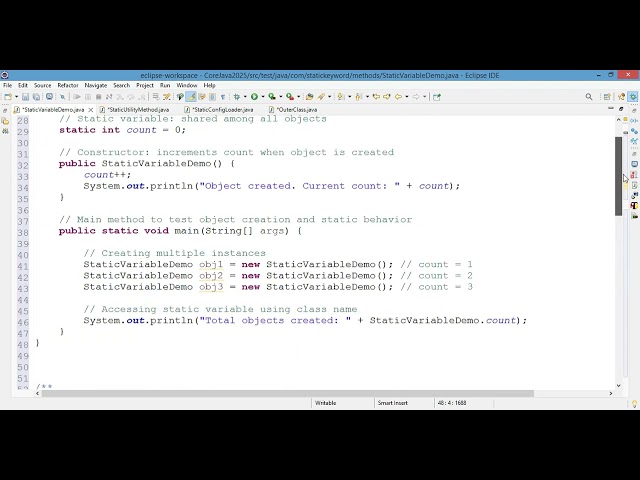Image resolution: width=640 pixels, height=480 pixels.
Task: Click the horizontal scrollbar thumb
Action: pos(288,393)
